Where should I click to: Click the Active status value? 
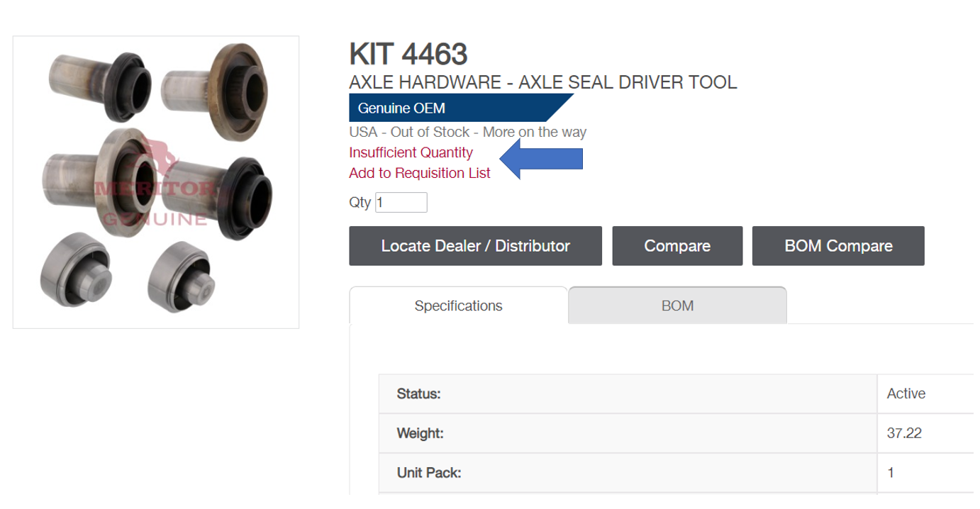906,393
